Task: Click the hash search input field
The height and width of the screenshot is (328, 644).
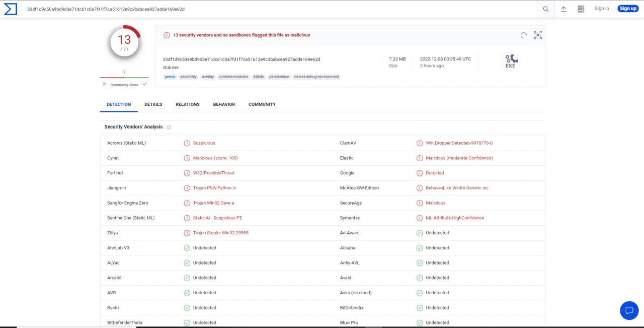Action: click(279, 9)
